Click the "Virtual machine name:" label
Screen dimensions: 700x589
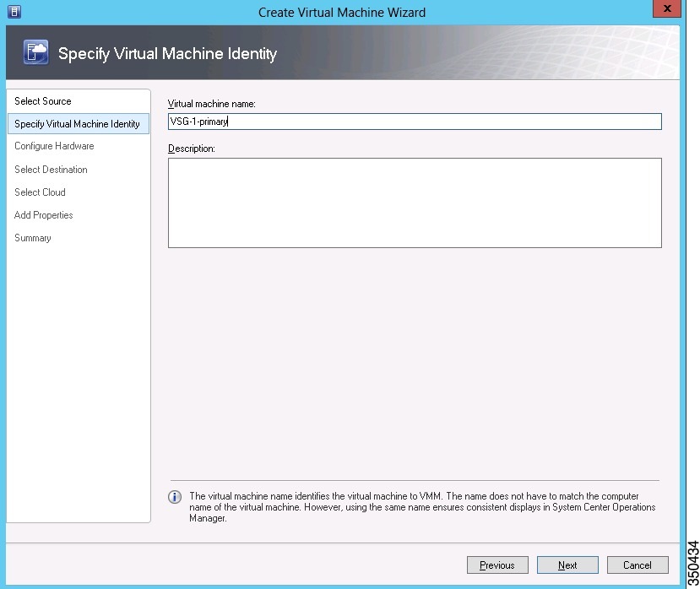pos(211,104)
